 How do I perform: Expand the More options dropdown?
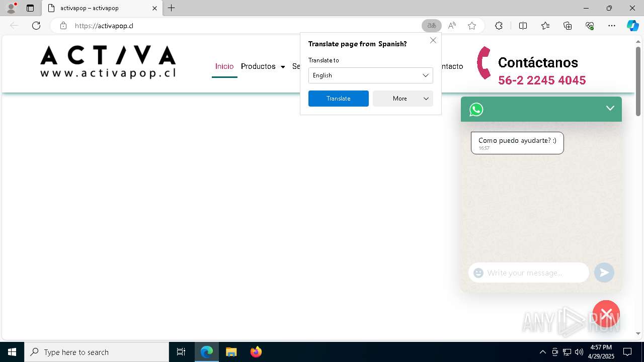(403, 99)
